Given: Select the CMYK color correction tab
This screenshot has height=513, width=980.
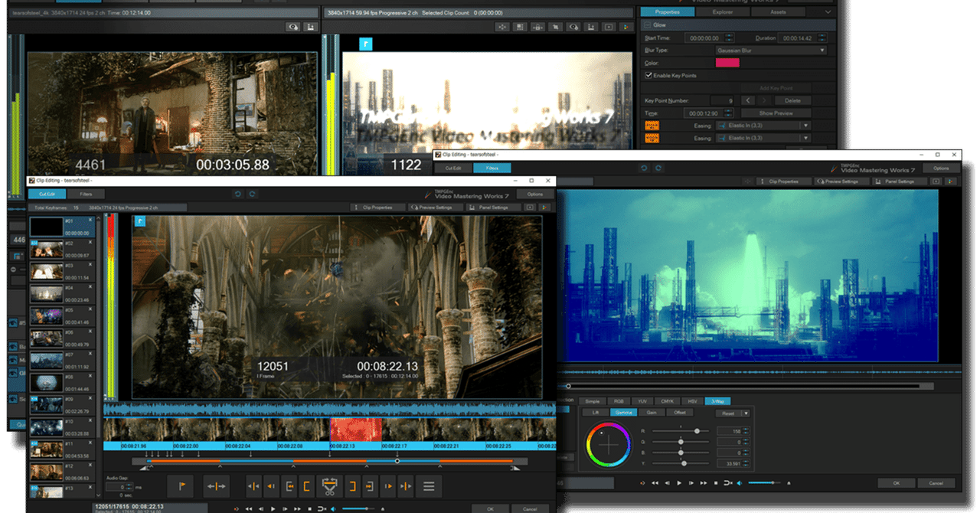Looking at the screenshot, I should [667, 401].
